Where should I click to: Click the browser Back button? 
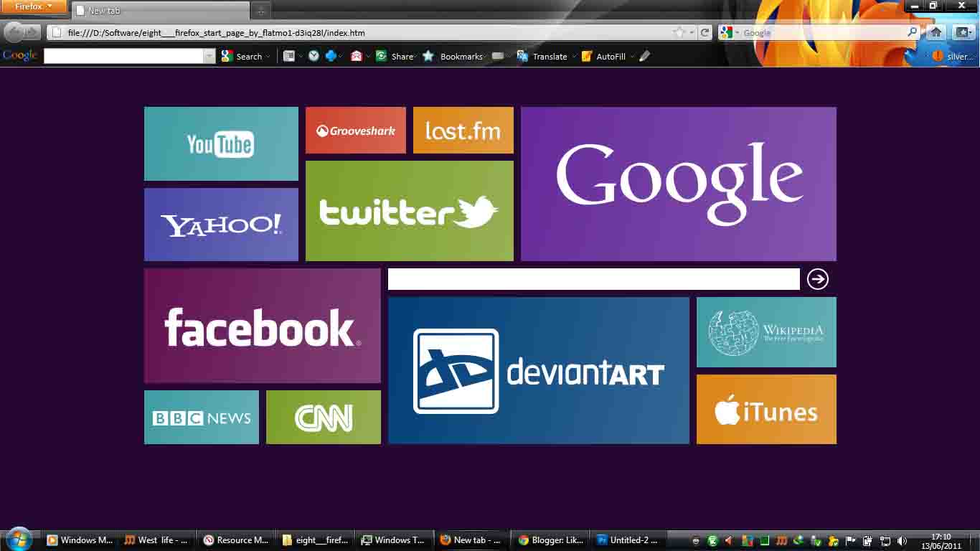[15, 32]
